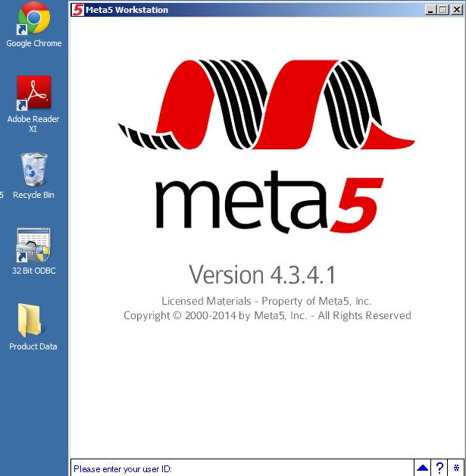Click the user ID prompt field

pos(242,468)
